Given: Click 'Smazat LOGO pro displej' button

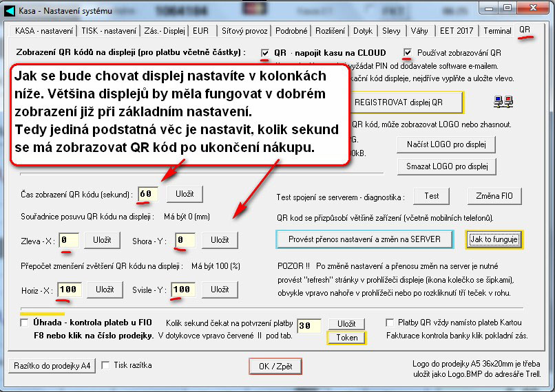Looking at the screenshot, I should click(446, 166).
